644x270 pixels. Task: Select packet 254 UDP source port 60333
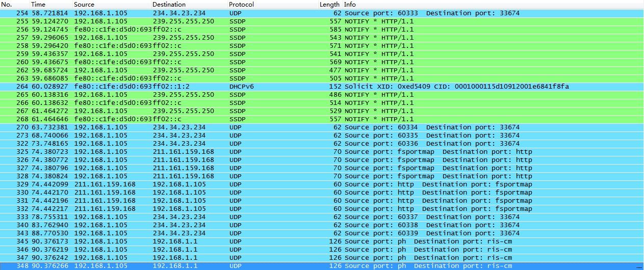[x=322, y=13]
